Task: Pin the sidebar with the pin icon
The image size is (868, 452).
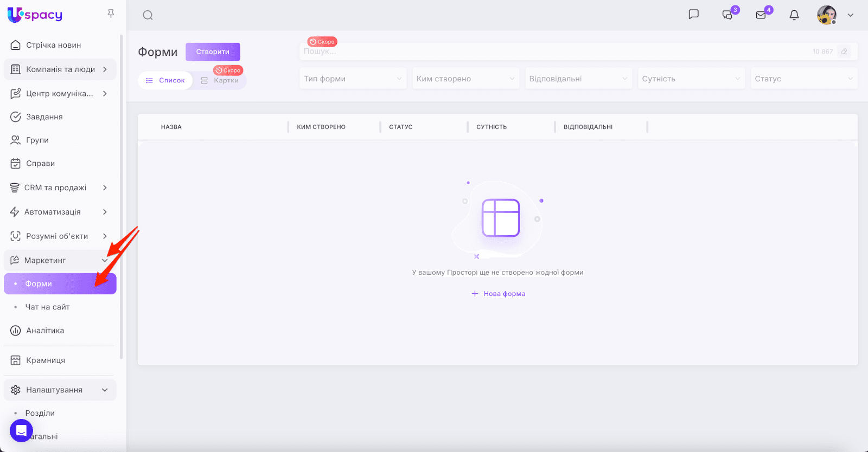Action: (x=111, y=14)
